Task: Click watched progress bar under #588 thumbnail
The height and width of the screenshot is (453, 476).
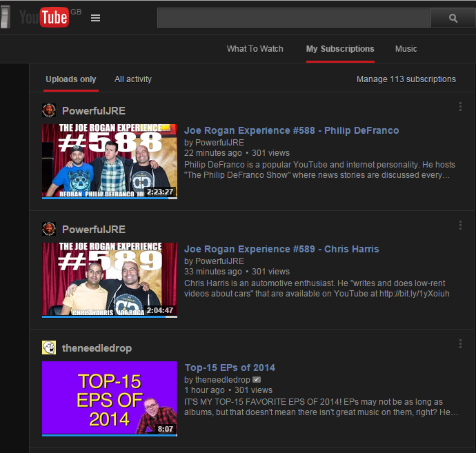Action: click(x=110, y=199)
